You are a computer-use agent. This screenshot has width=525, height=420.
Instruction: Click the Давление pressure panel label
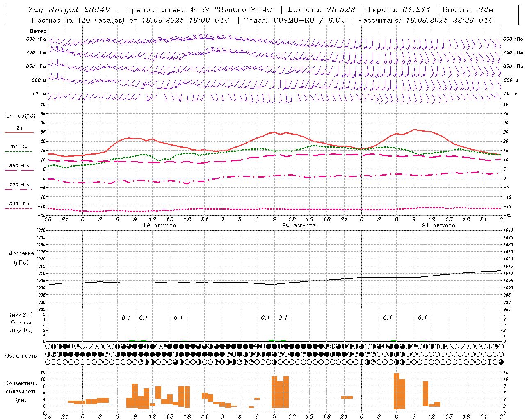[x=21, y=253]
